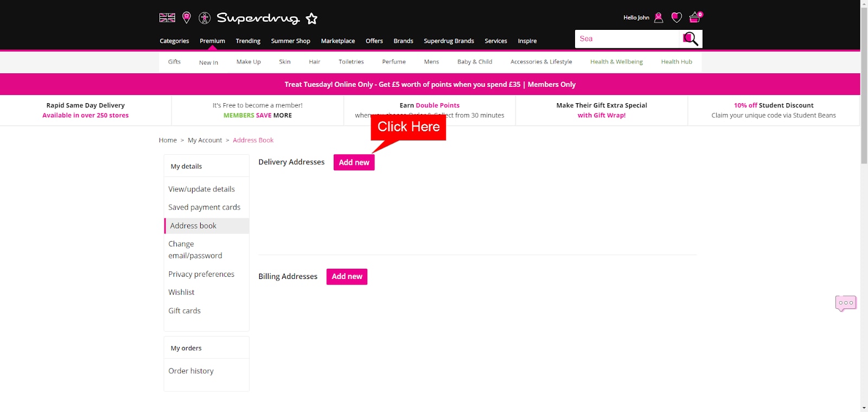The width and height of the screenshot is (868, 412).
Task: Open Rapid Same Day Delivery promo
Action: (x=86, y=110)
